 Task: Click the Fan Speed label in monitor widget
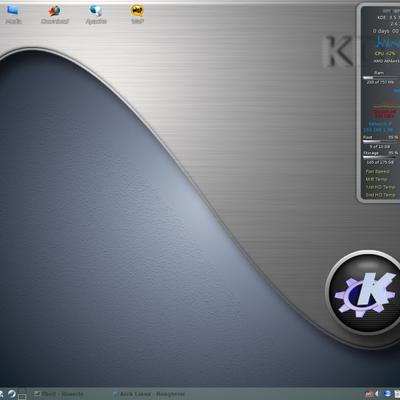(377, 171)
